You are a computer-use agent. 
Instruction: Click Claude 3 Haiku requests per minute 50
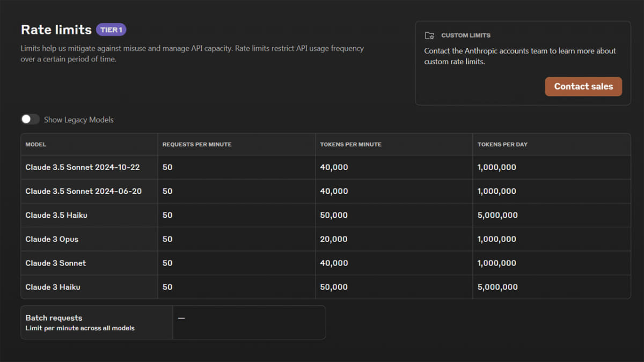(167, 287)
